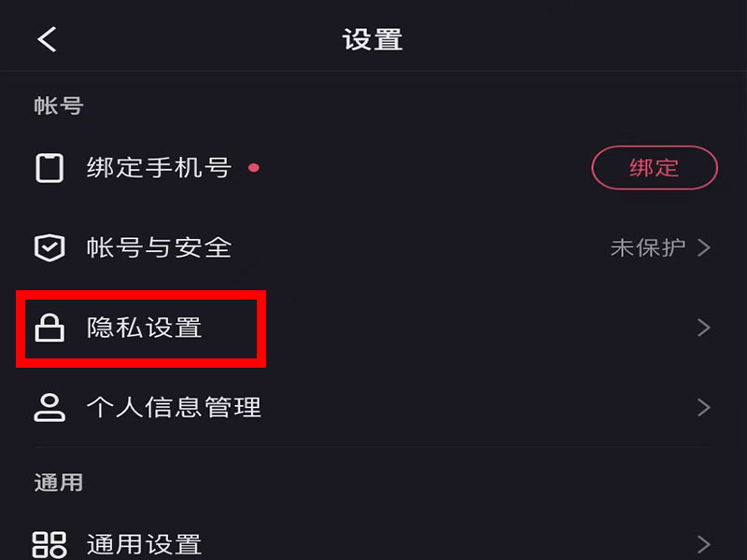Click the 帐号 section header
This screenshot has width=747, height=560.
pos(59,105)
